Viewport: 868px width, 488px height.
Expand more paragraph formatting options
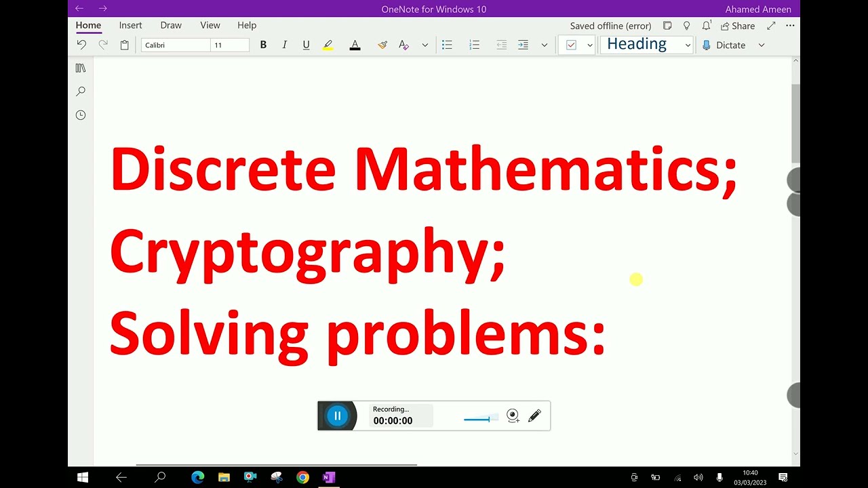(544, 45)
